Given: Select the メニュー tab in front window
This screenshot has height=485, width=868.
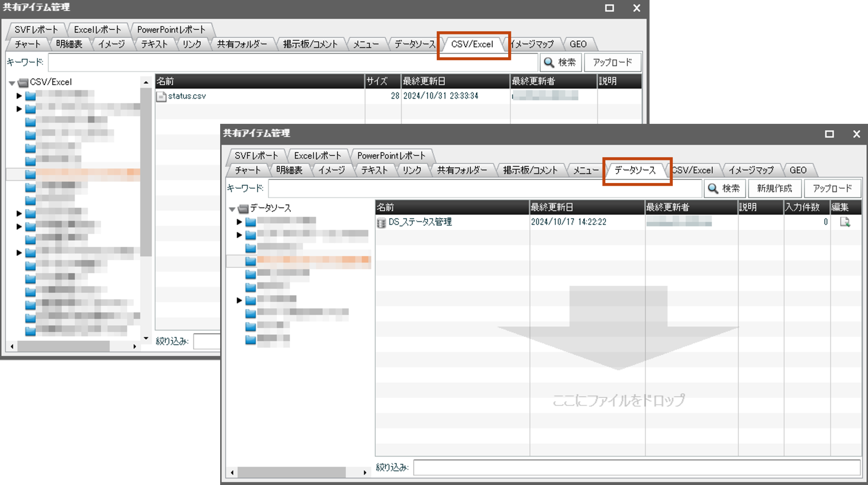Looking at the screenshot, I should [585, 170].
